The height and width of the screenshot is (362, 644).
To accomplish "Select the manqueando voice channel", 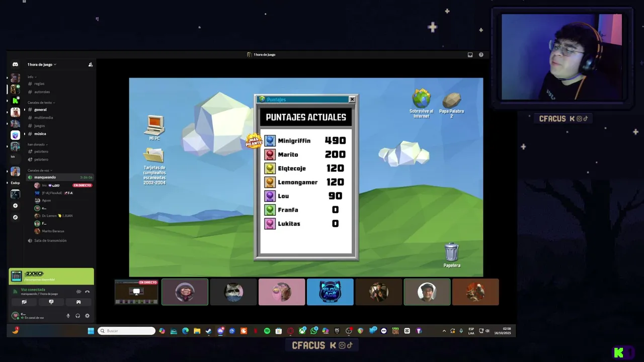I will (x=59, y=177).
